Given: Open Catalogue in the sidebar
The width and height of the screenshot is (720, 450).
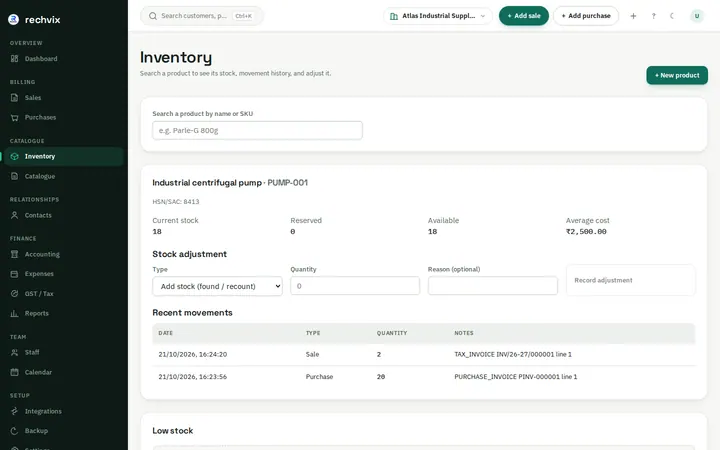Looking at the screenshot, I should coord(62,176).
